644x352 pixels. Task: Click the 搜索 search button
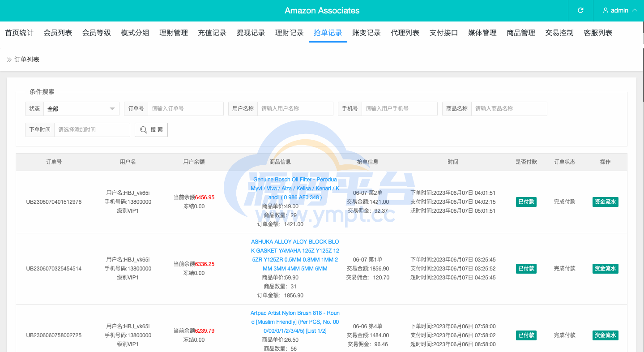coord(151,130)
